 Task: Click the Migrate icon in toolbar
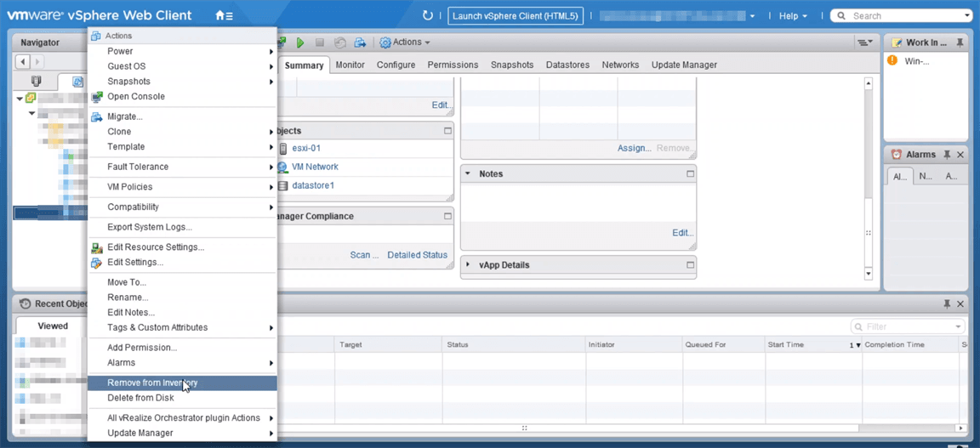(x=360, y=43)
